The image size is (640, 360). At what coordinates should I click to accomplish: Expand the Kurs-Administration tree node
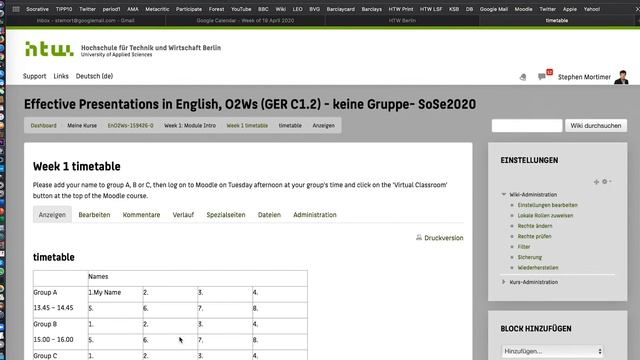(504, 282)
